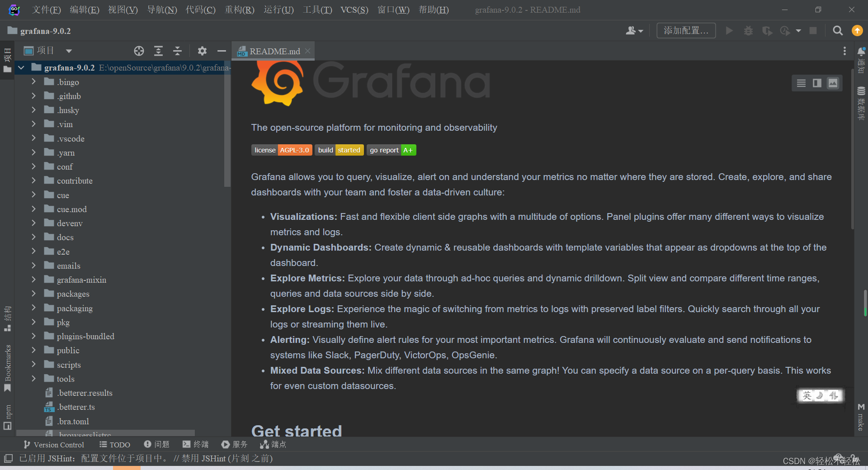Click the Debug bug icon
Screen dimensions: 868x470
[x=748, y=31]
